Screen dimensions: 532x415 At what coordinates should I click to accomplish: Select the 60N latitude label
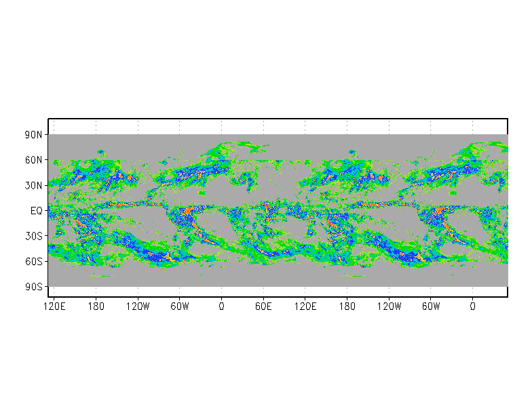click(33, 160)
